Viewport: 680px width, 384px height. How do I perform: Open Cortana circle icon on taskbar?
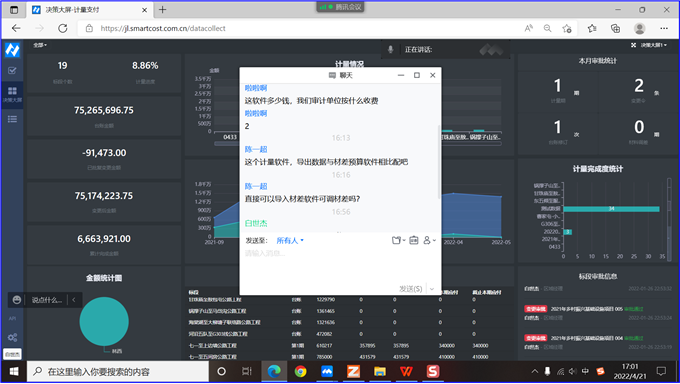pos(221,372)
